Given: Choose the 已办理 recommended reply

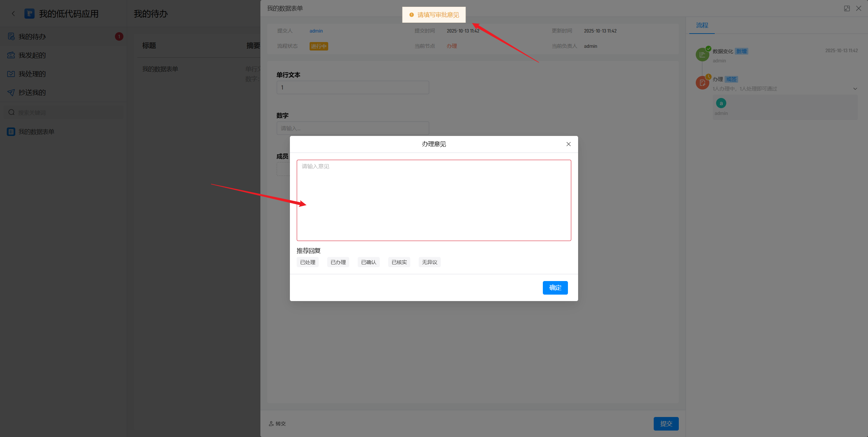Looking at the screenshot, I should coord(338,262).
